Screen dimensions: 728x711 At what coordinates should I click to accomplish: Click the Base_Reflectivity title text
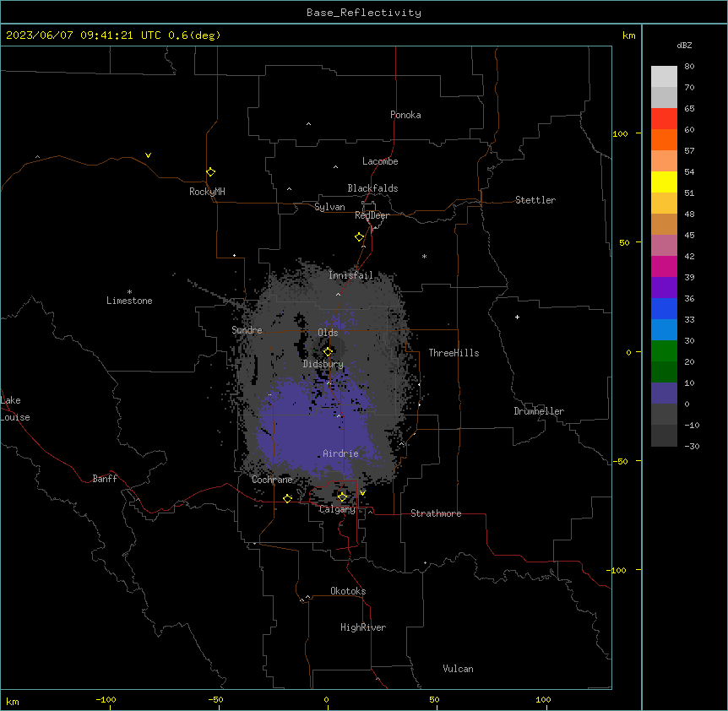point(363,13)
